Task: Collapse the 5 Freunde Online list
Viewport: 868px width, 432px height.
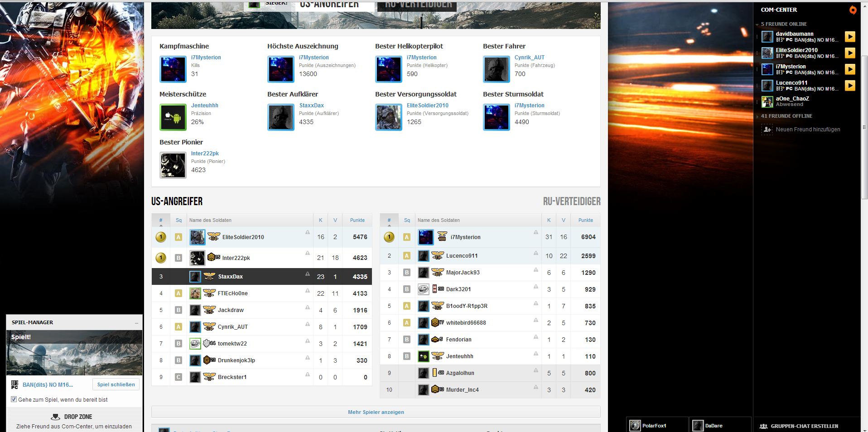Action: [x=757, y=24]
